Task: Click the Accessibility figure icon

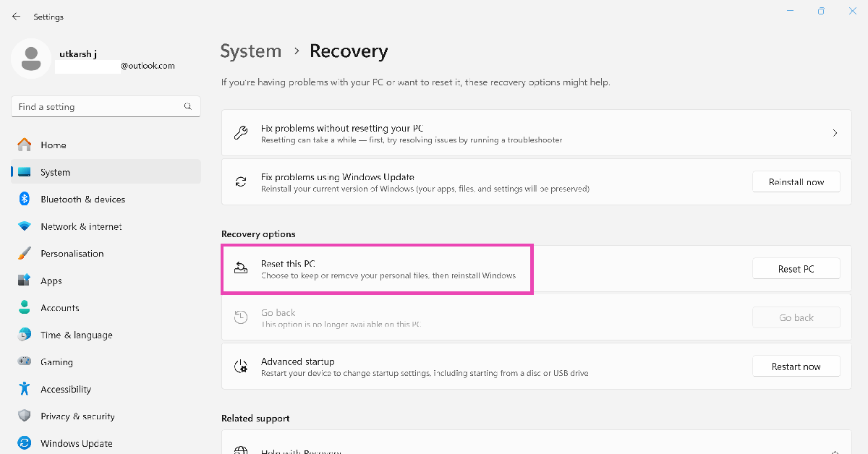Action: (x=25, y=389)
